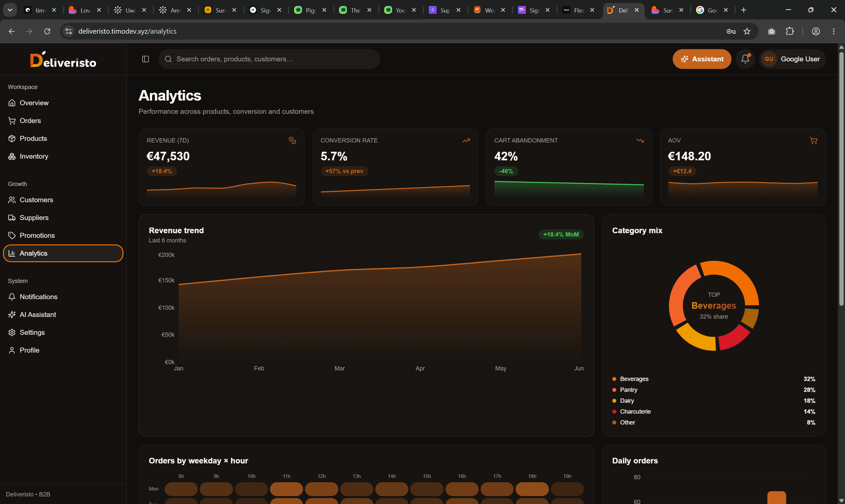
Task: Click the Customers people icon
Action: click(12, 200)
